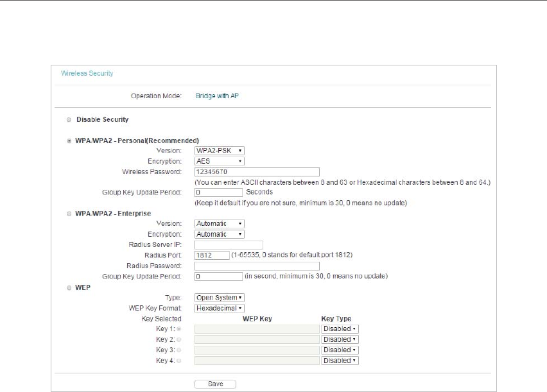Open the WPA2-PSK Version dropdown
The width and height of the screenshot is (547, 392).
[219, 151]
